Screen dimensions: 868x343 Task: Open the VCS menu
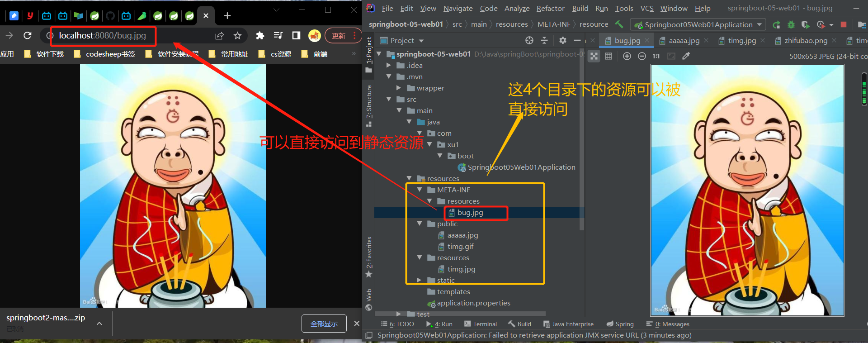647,8
